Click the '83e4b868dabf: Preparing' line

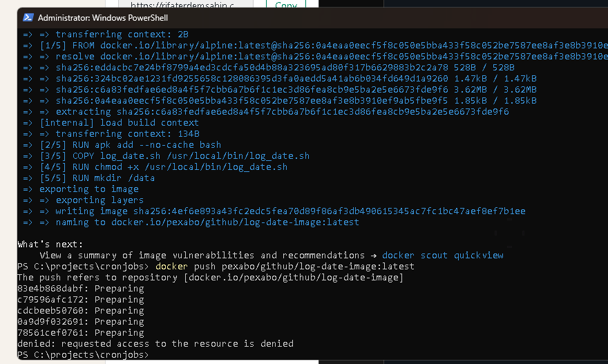pyautogui.click(x=81, y=289)
